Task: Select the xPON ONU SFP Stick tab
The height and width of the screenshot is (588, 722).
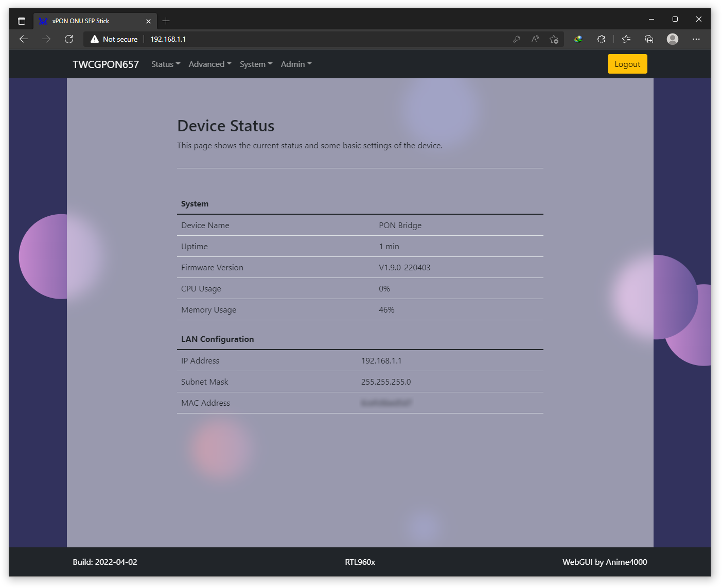Action: 95,21
